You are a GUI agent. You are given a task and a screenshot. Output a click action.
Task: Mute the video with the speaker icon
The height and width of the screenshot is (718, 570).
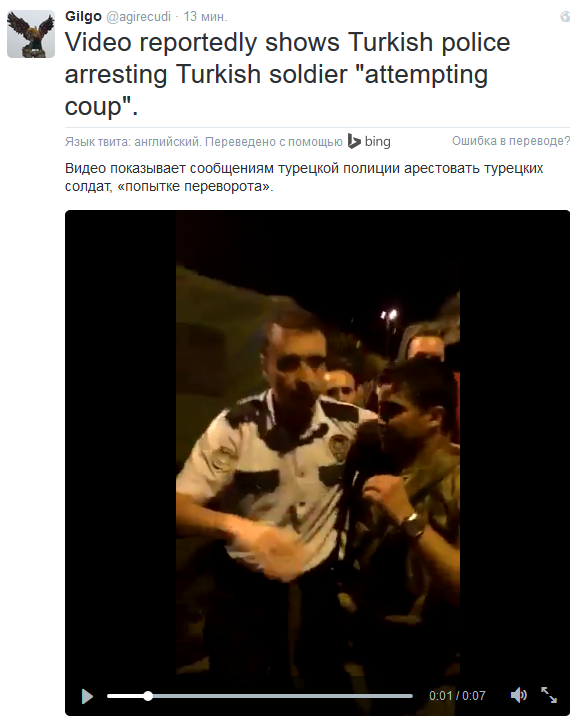click(518, 695)
